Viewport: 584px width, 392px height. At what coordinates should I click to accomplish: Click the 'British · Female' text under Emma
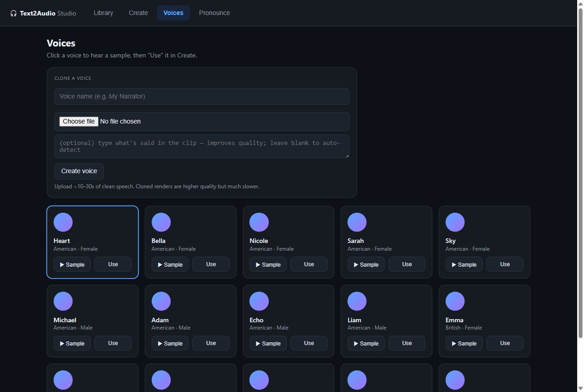click(464, 328)
